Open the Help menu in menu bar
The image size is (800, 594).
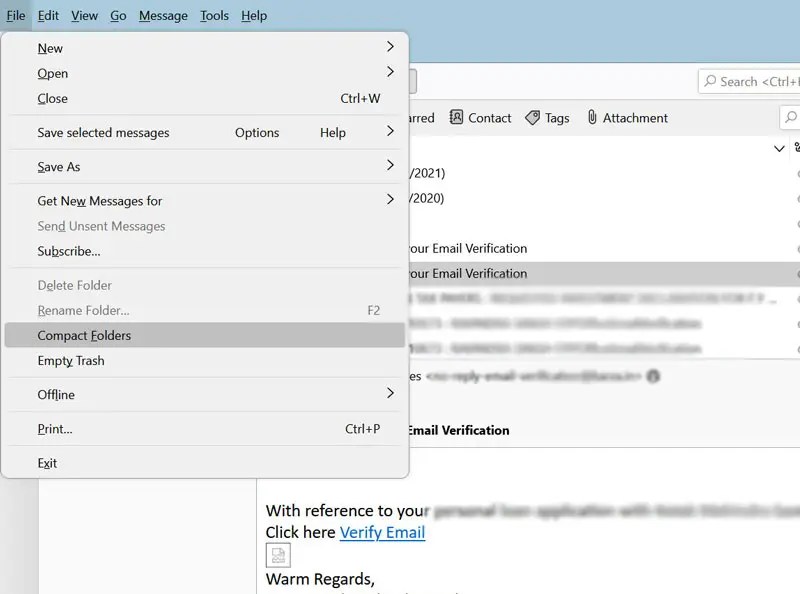click(x=254, y=16)
